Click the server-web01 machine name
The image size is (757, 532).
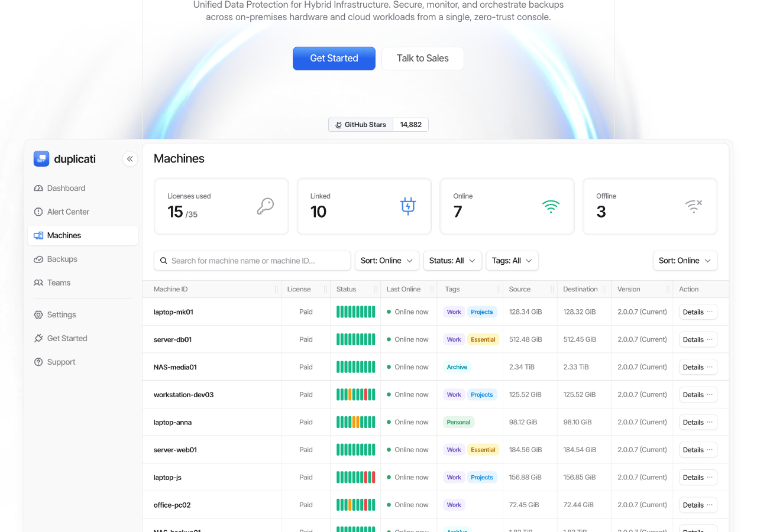click(x=175, y=450)
